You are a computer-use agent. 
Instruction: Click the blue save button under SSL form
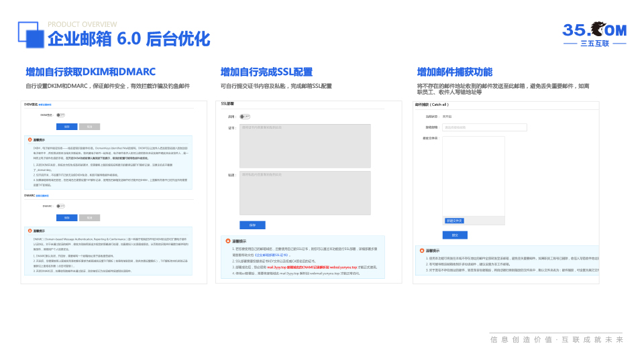coord(252,225)
